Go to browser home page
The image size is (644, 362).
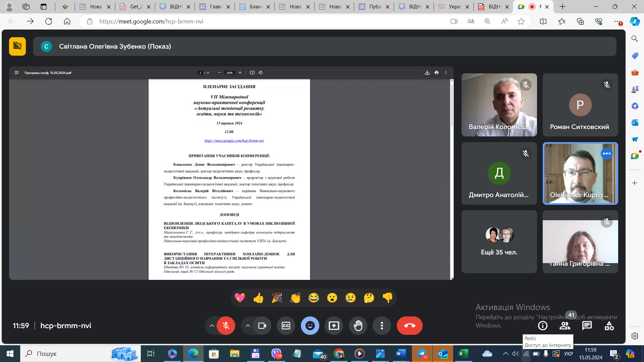pos(67,21)
